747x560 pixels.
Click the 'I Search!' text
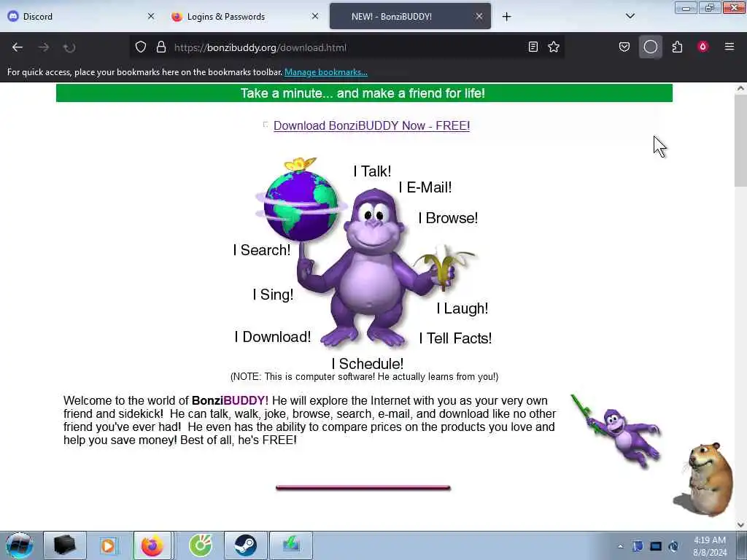(262, 250)
